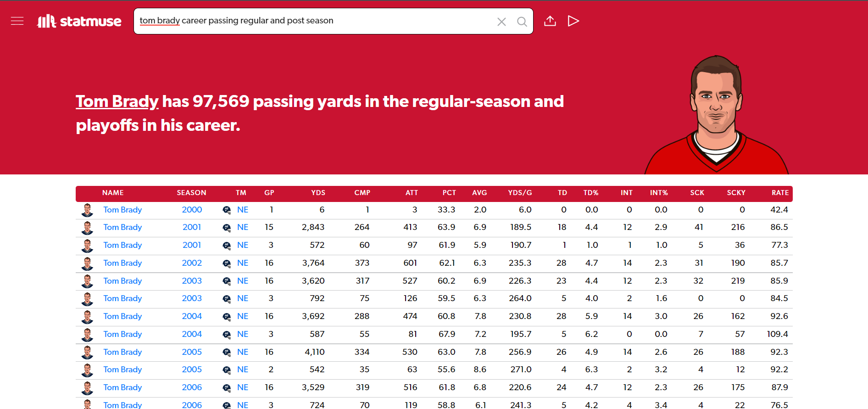Click player avatar in 2000 row

click(87, 210)
